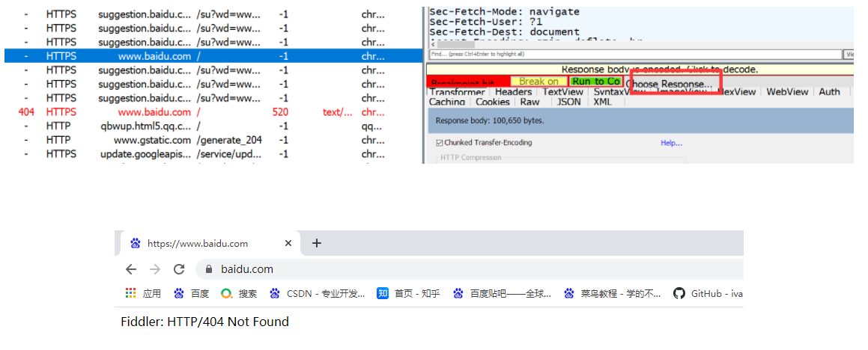The image size is (868, 350).
Task: Open the GitHub bookmark
Action: click(x=708, y=294)
